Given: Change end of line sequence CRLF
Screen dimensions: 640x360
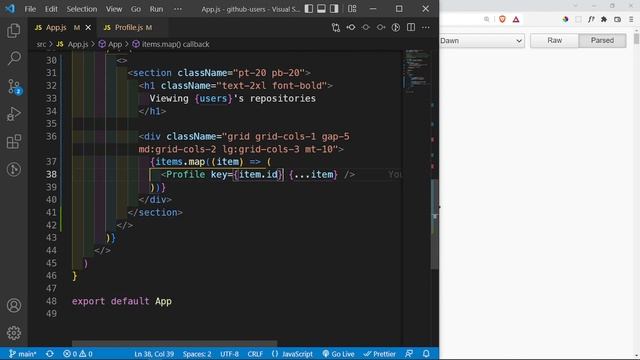Looking at the screenshot, I should coord(255,353).
